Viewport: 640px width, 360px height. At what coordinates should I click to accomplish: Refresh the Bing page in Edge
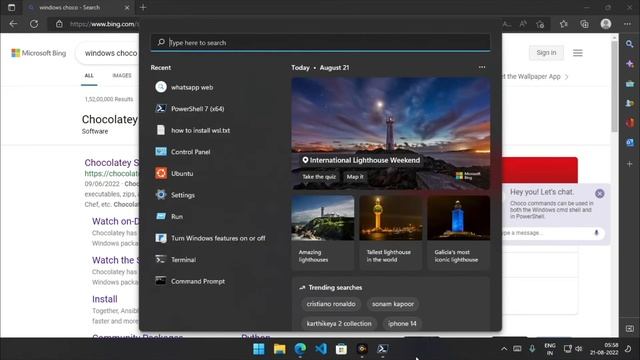point(34,24)
